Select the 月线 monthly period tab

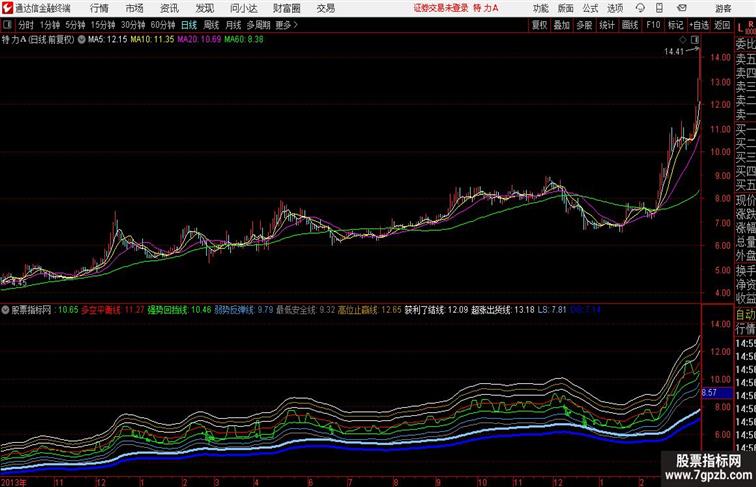pos(233,25)
